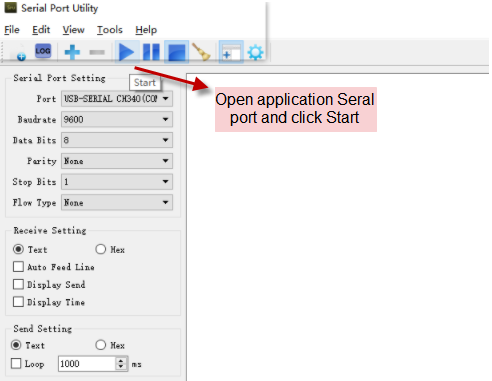Click the 'Send Setting' group title
This screenshot has height=381, width=492.
pyautogui.click(x=42, y=329)
